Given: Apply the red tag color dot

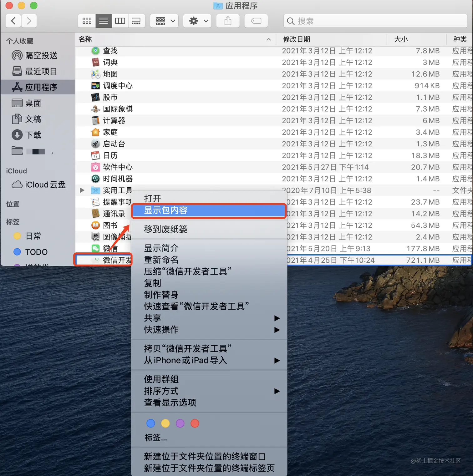Looking at the screenshot, I should click(x=195, y=423).
